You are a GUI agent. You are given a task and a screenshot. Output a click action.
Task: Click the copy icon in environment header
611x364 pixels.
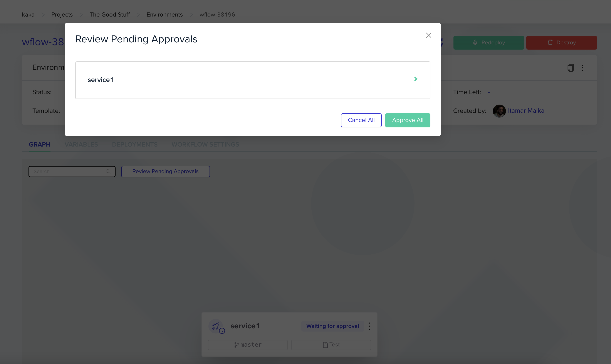(570, 68)
